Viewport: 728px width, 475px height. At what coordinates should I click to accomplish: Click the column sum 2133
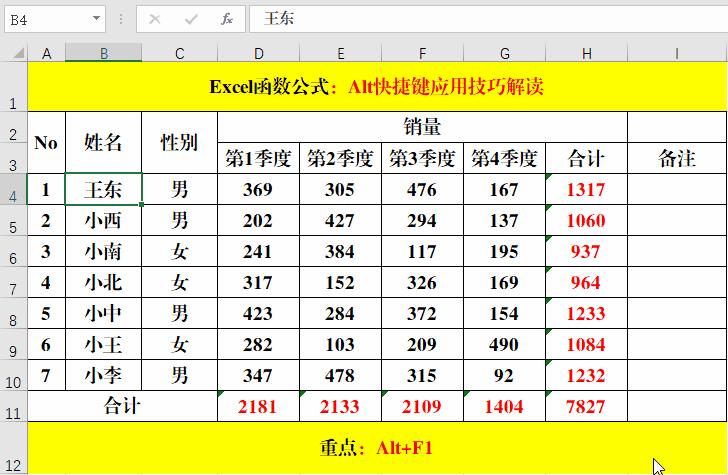tap(340, 406)
